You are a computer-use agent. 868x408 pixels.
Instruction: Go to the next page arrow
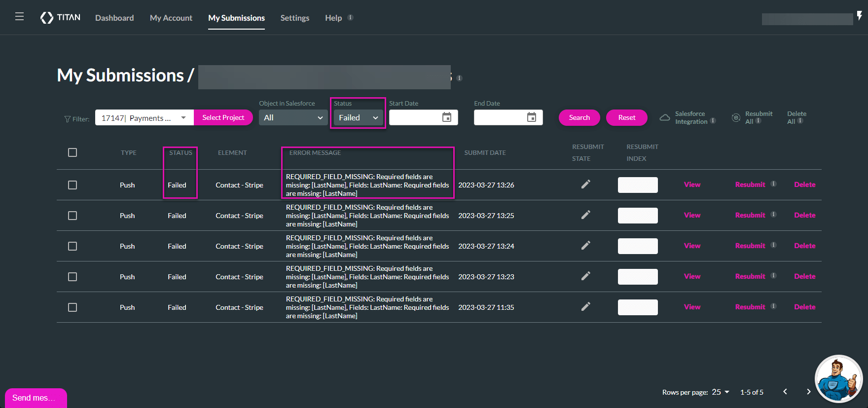tap(808, 392)
